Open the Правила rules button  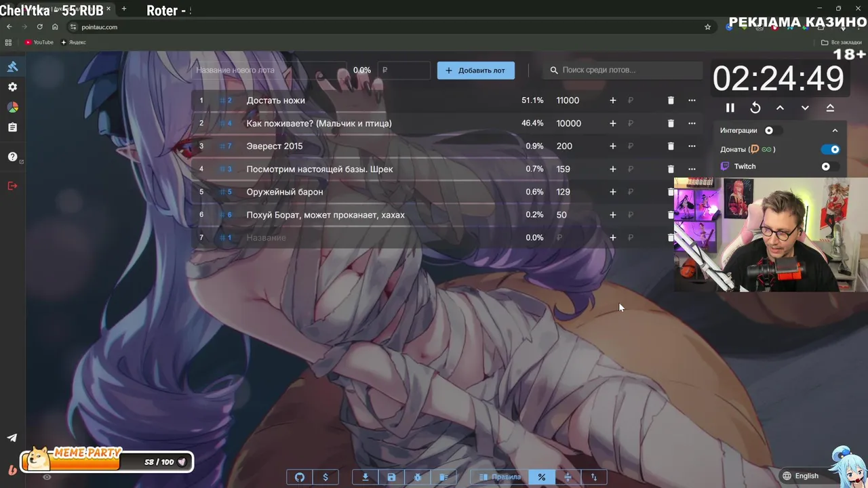click(x=500, y=477)
